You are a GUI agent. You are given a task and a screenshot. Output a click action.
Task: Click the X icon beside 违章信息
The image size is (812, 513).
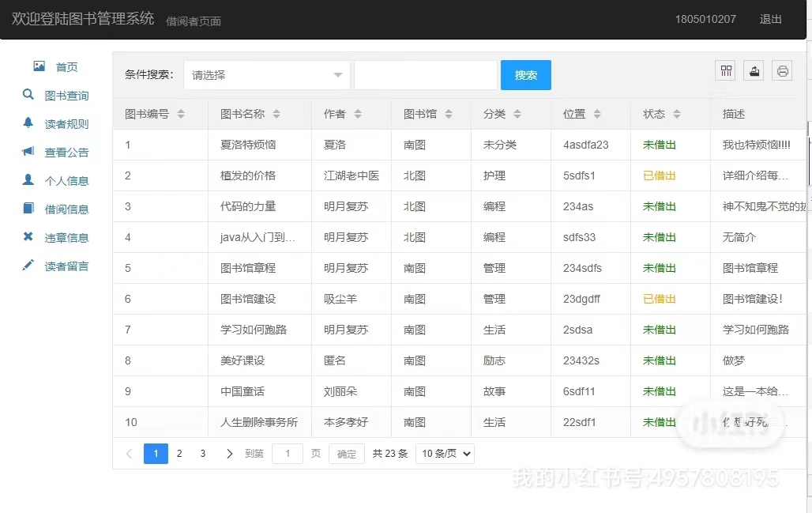[28, 237]
